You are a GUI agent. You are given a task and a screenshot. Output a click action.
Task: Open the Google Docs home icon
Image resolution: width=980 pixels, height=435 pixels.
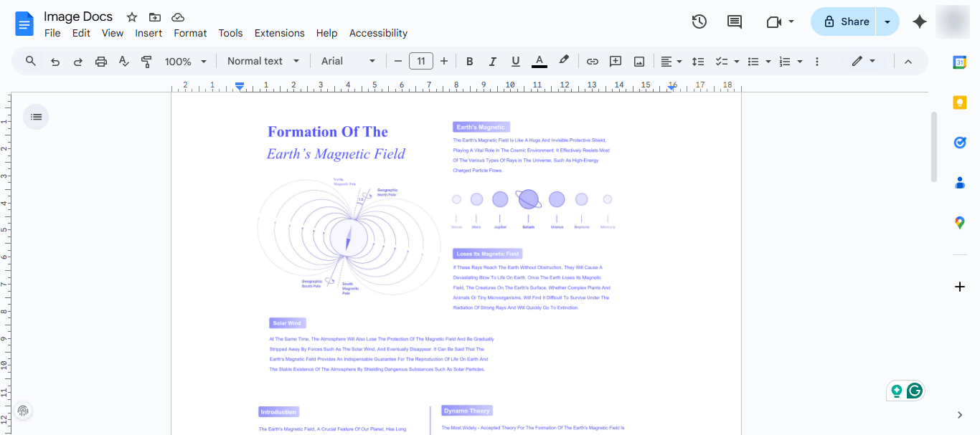(x=24, y=24)
